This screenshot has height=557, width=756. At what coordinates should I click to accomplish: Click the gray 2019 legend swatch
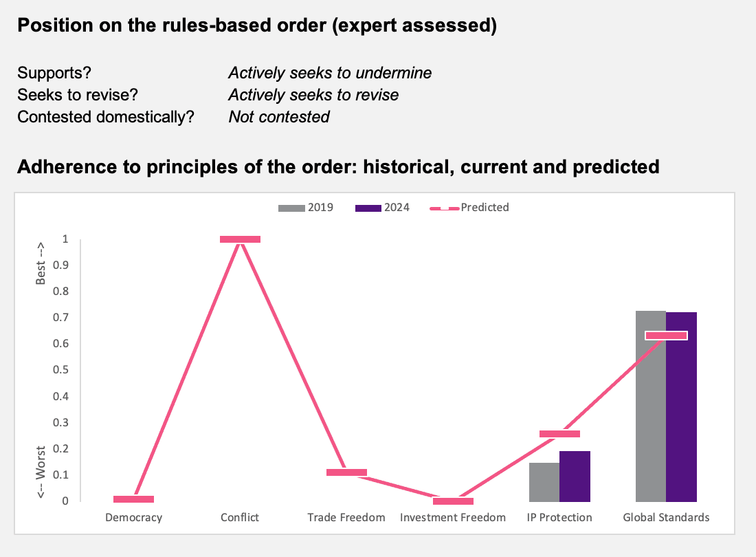click(x=291, y=208)
